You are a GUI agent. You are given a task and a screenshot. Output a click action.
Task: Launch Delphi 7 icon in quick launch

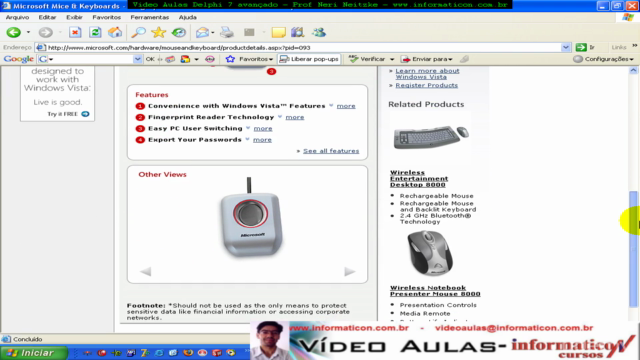[x=144, y=353]
